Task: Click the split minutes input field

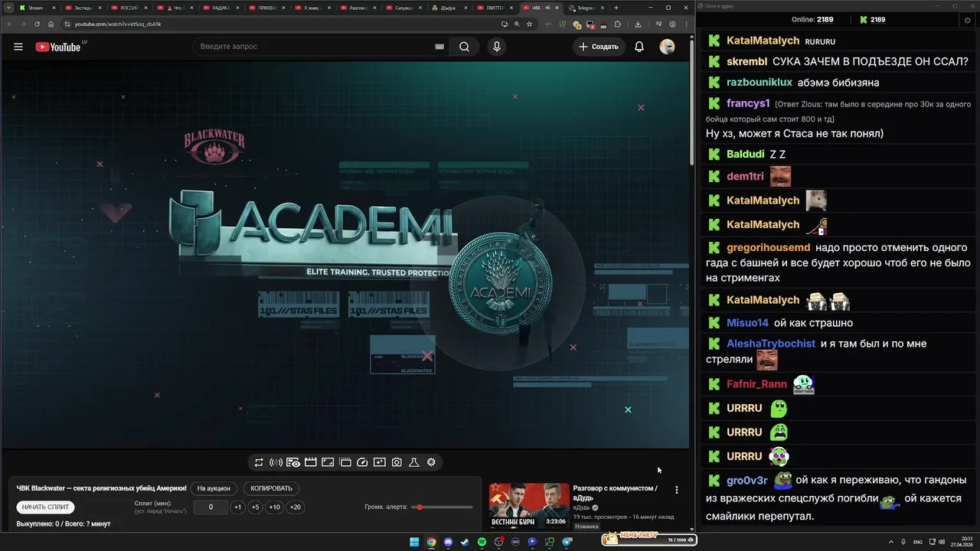Action: [x=211, y=507]
